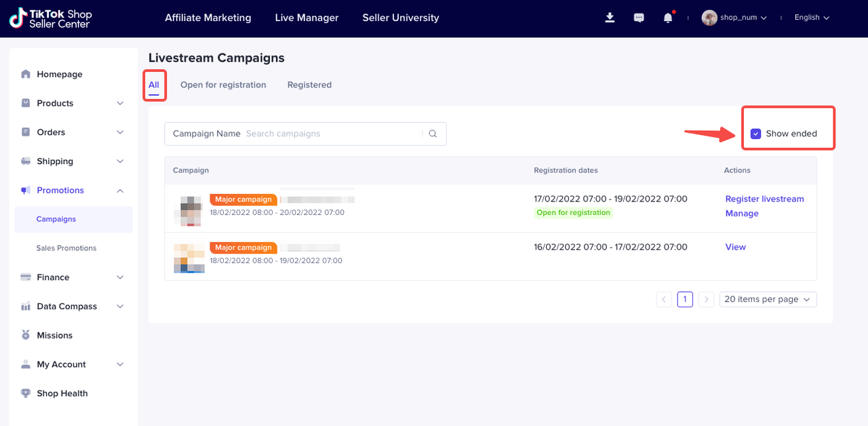Click the download icon in top bar
Image resolution: width=868 pixels, height=426 pixels.
coord(610,18)
